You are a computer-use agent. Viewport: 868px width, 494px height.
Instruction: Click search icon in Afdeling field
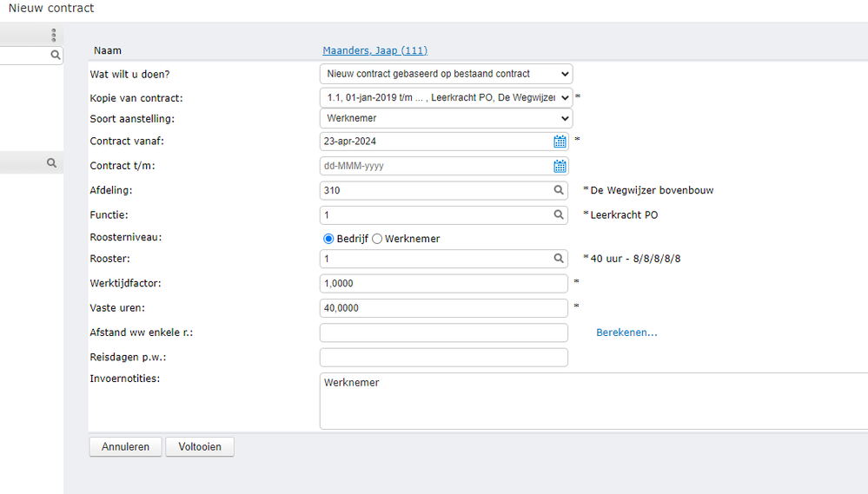pos(560,190)
